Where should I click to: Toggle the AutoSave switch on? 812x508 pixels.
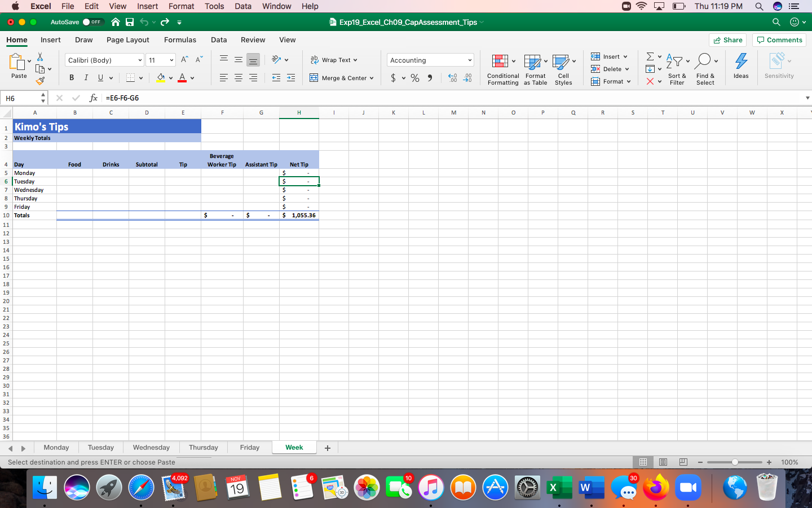(94, 21)
